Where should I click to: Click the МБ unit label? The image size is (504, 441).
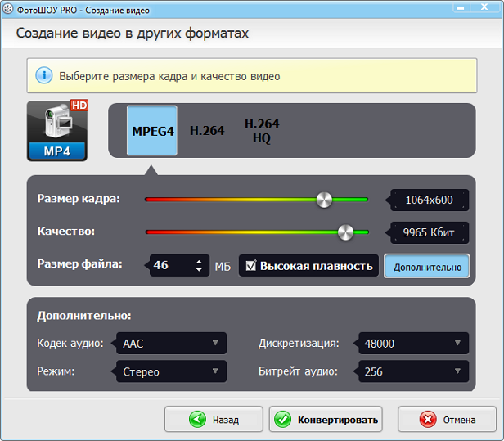pyautogui.click(x=223, y=267)
